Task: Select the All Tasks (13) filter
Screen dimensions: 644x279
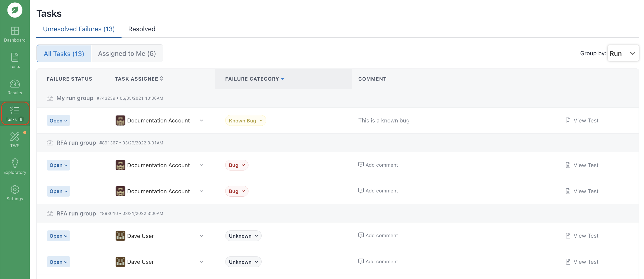Action: 64,53
